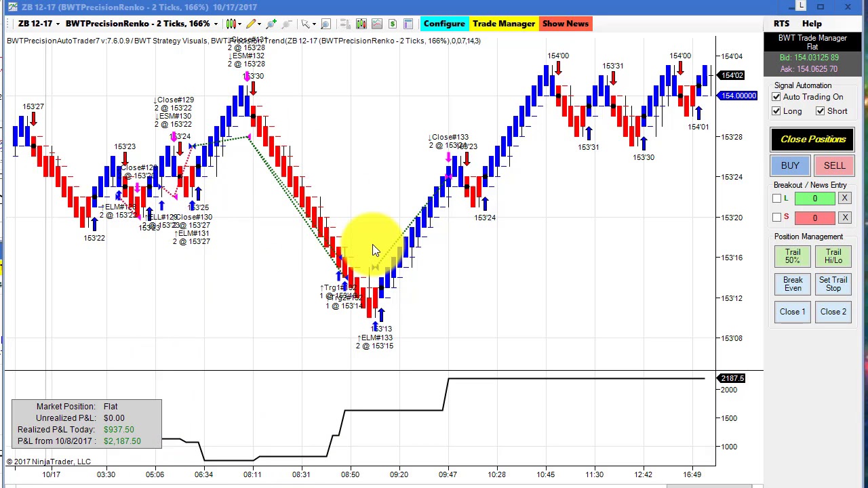
Task: Maximize the chart window
Action: [x=821, y=7]
